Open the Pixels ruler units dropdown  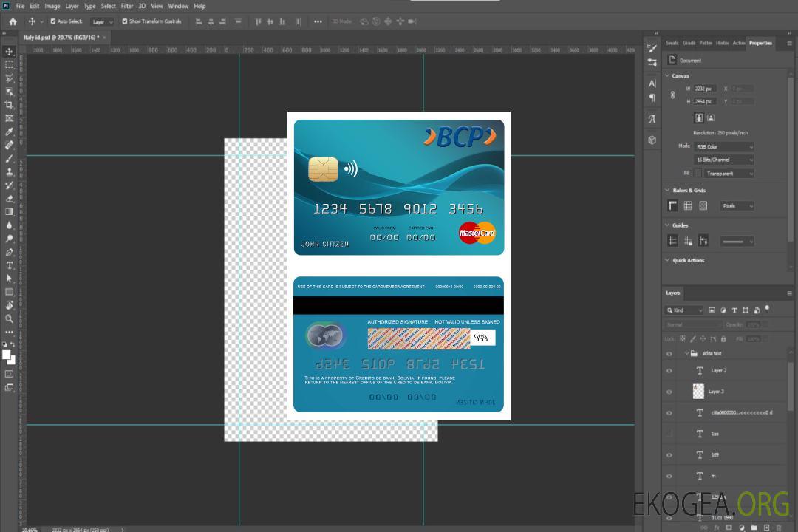point(737,205)
